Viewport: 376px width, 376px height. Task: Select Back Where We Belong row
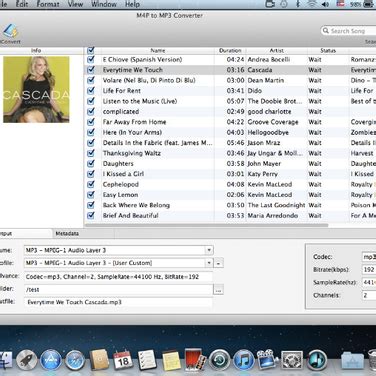tap(230, 205)
